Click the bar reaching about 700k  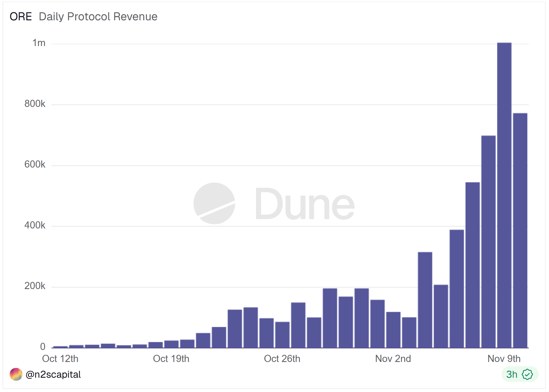click(x=488, y=242)
